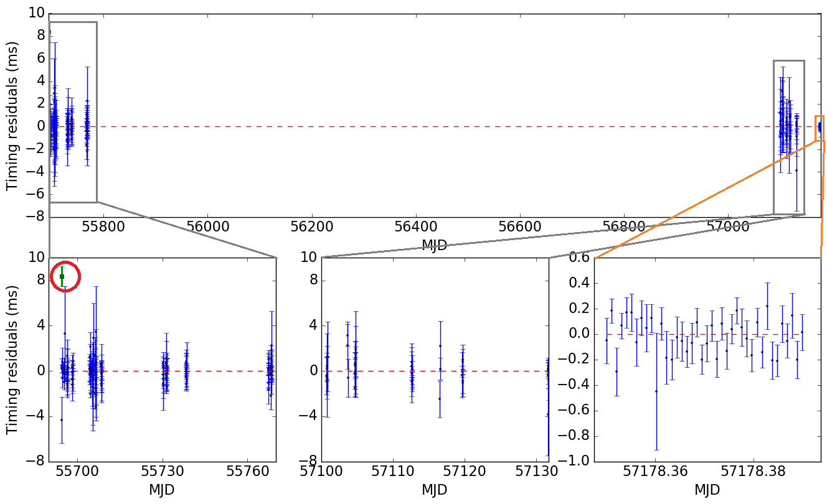Screen dimensions: 827x504
Task: Click the −6 tick on top plot y-axis
Action: [35, 194]
